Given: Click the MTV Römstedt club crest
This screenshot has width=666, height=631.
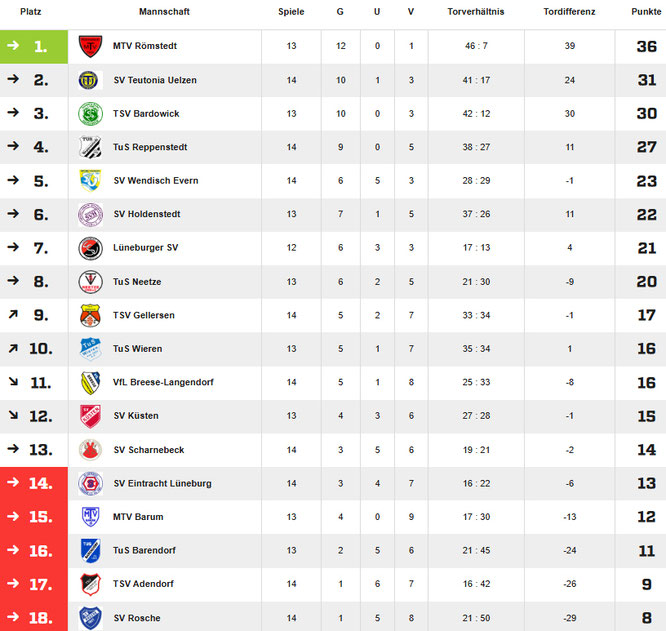Looking at the screenshot, I should tap(90, 46).
